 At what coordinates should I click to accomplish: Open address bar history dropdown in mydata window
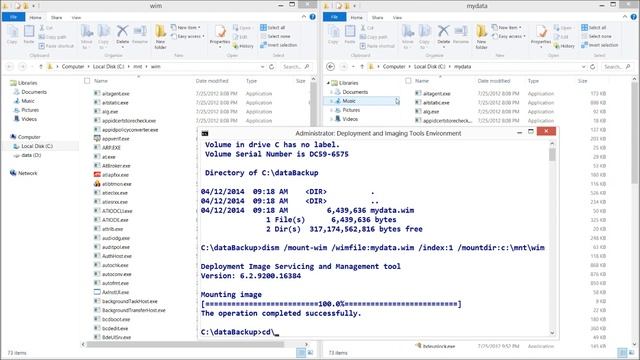584,67
